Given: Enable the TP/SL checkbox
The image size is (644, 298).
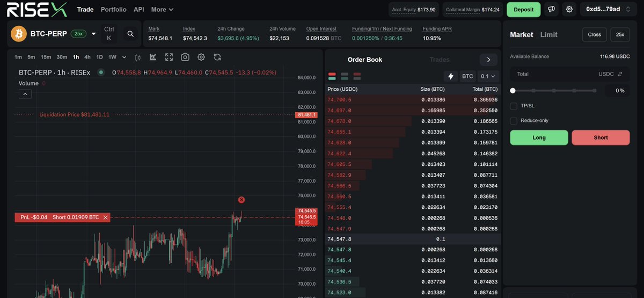Looking at the screenshot, I should 514,106.
